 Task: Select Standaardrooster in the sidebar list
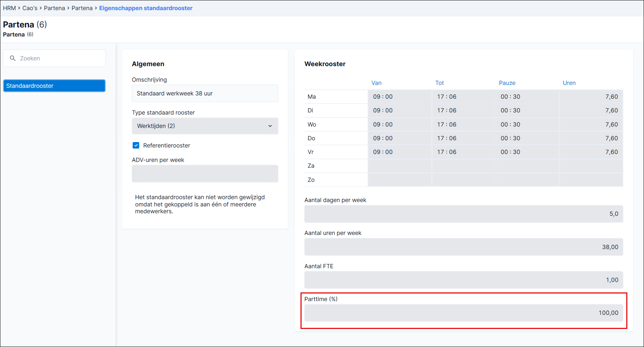pos(54,86)
